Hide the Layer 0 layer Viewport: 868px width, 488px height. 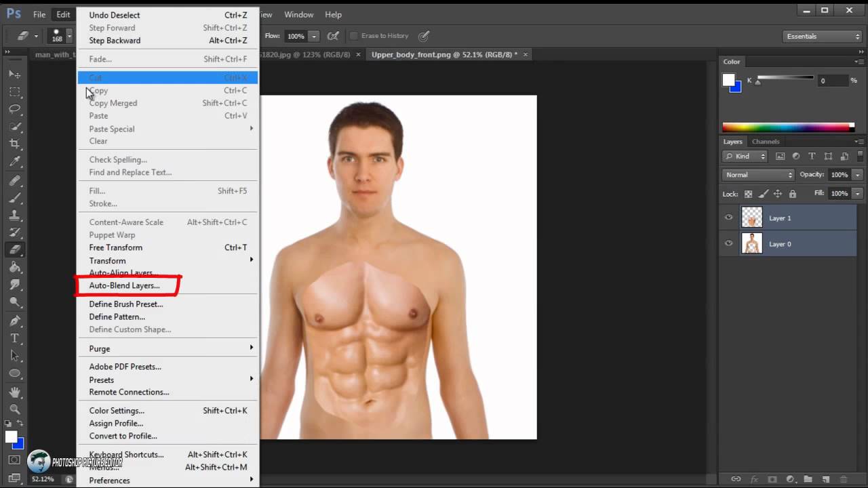[729, 243]
